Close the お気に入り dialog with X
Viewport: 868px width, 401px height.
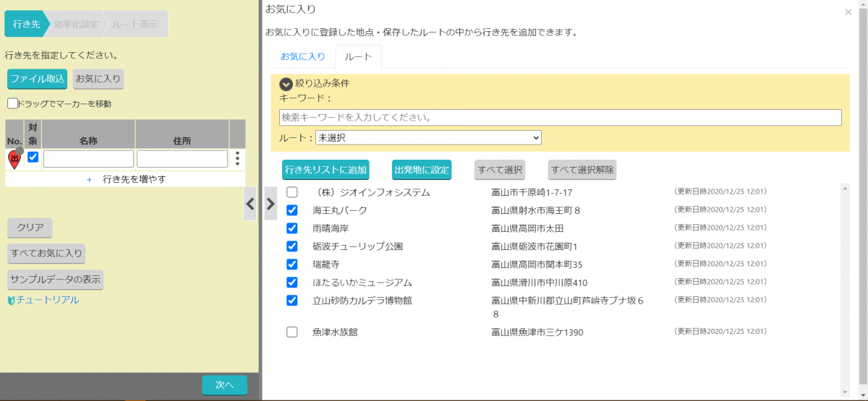click(x=848, y=12)
